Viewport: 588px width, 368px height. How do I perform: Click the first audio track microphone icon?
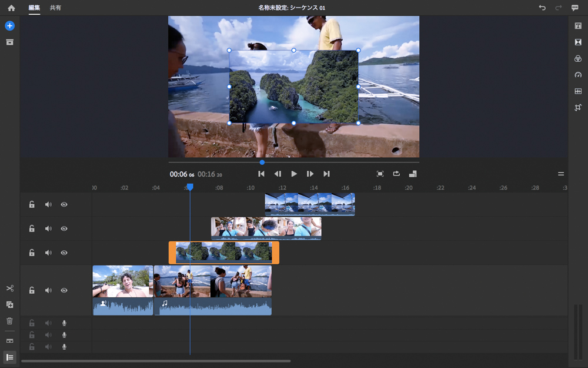[x=64, y=323]
